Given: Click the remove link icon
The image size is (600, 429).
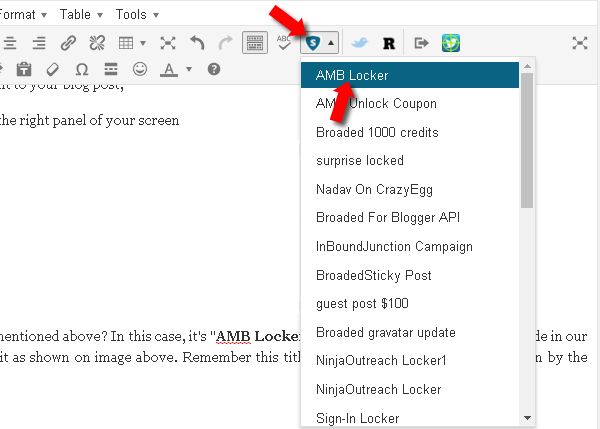Looking at the screenshot, I should (x=97, y=43).
